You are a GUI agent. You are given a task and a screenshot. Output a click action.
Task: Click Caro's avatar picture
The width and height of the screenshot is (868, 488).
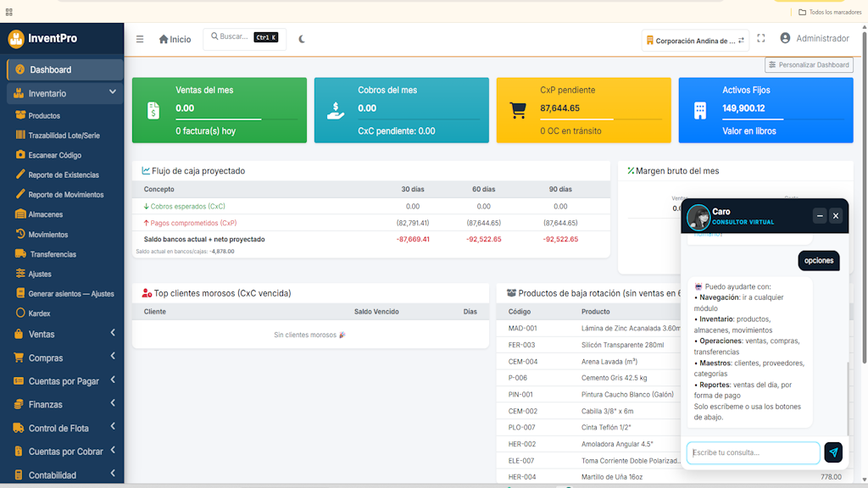point(698,217)
